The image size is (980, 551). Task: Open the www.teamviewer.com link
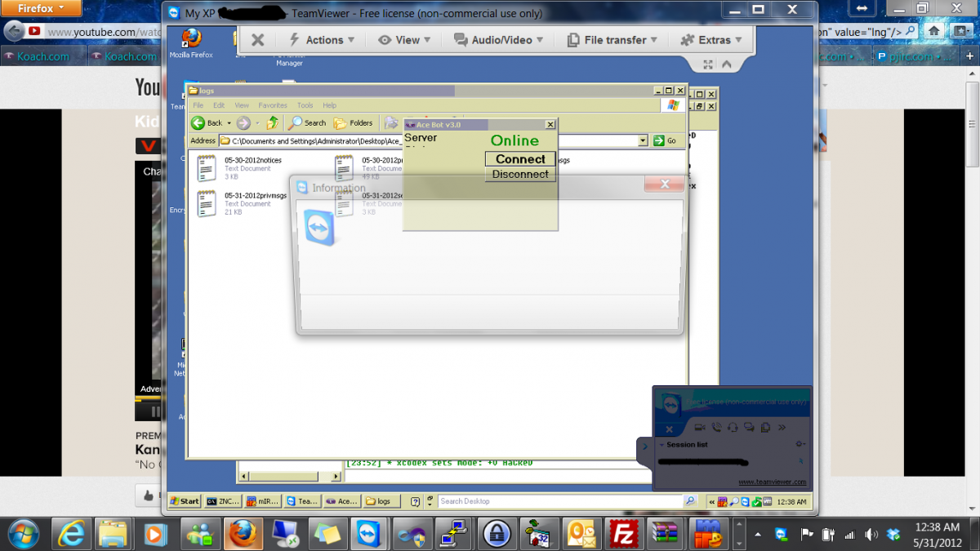click(x=772, y=482)
